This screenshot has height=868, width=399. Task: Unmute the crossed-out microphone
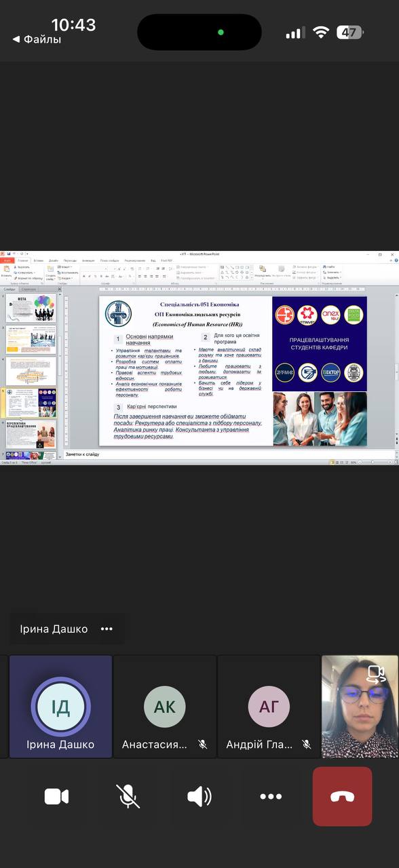128,796
